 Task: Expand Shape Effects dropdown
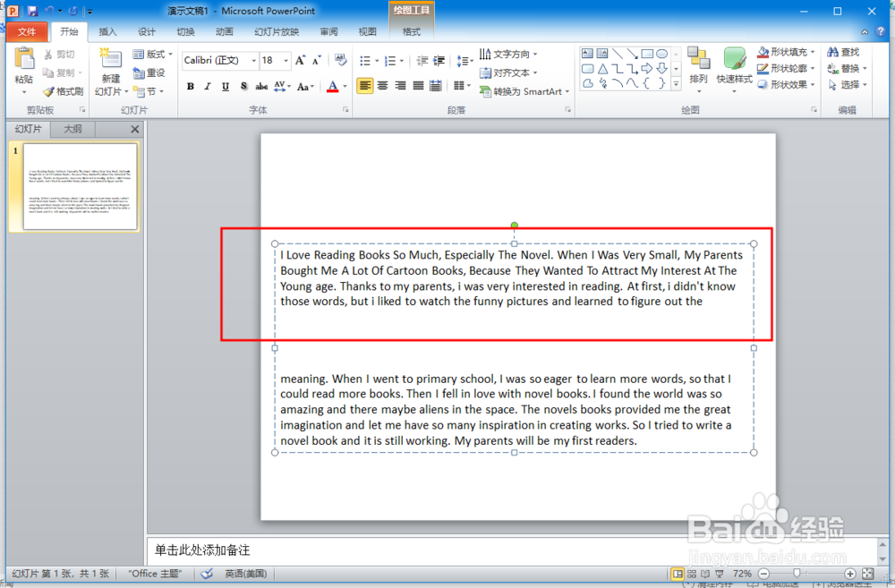813,84
